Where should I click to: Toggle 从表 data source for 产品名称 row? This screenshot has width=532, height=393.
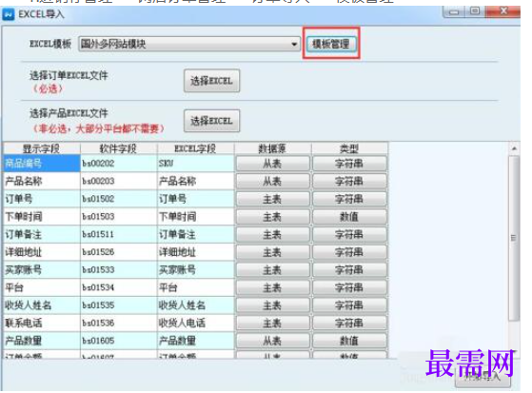pos(273,181)
